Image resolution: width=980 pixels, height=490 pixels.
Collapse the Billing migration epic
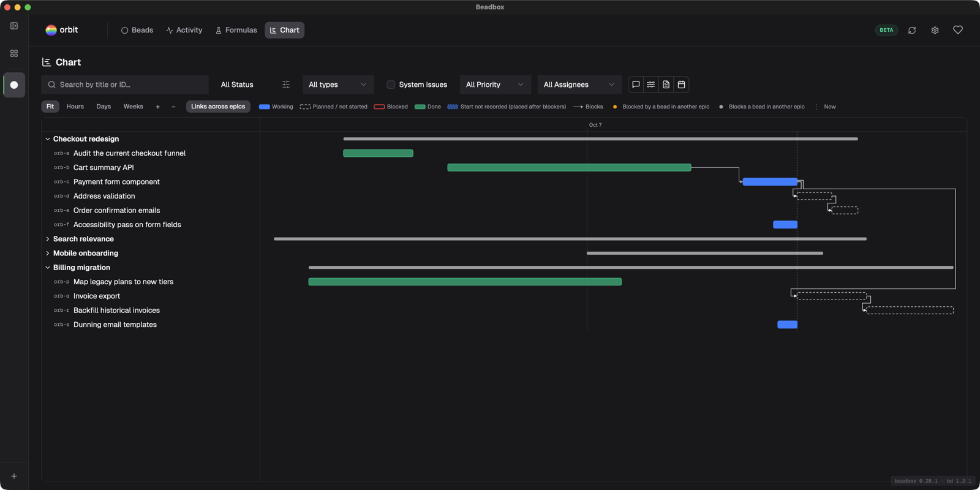[48, 268]
